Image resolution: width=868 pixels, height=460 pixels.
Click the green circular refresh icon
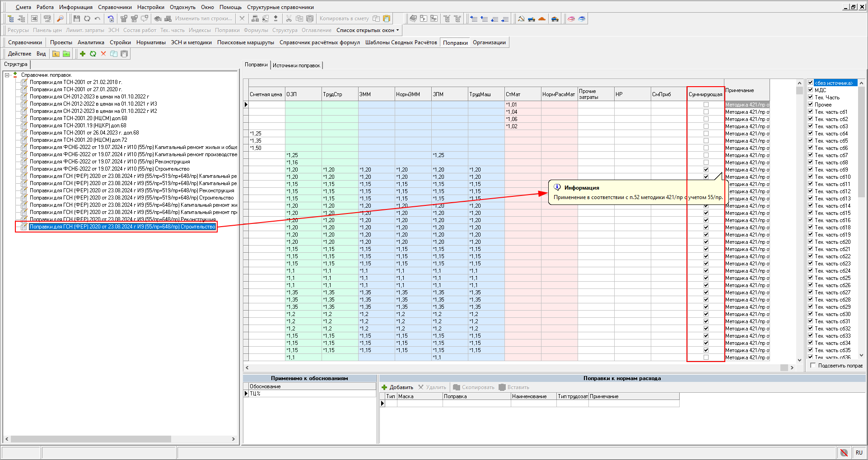pyautogui.click(x=93, y=54)
